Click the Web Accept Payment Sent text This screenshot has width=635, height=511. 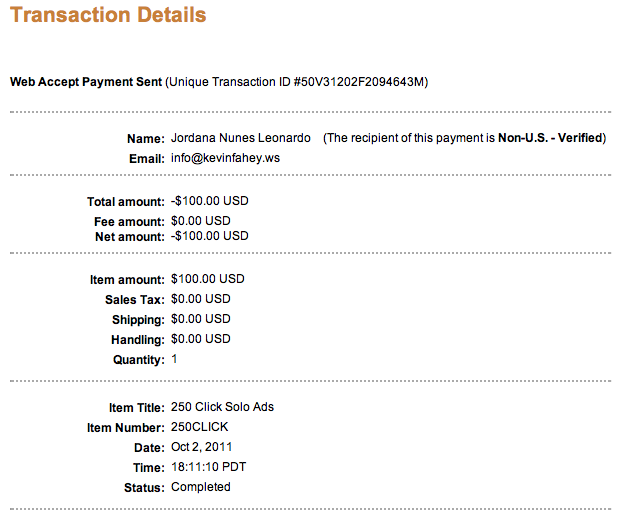click(x=85, y=81)
